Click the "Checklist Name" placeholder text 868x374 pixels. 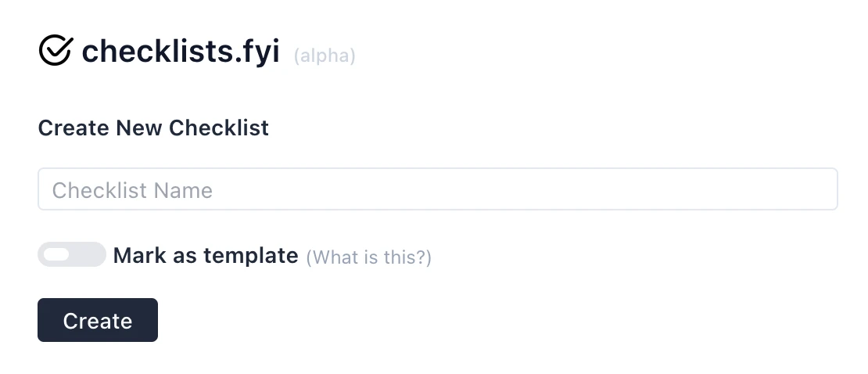click(x=132, y=190)
